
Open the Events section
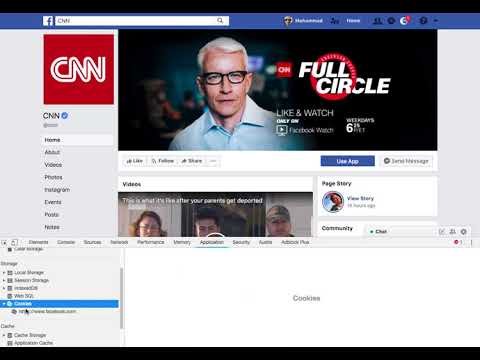coord(53,202)
